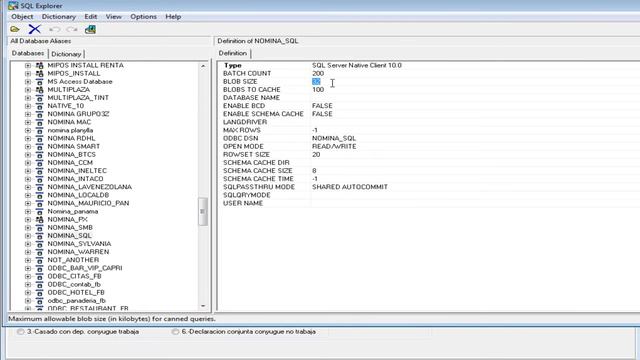Screen dimensions: 640x360
Task: Click database icon beside NOMINA SMART
Action: click(x=39, y=146)
